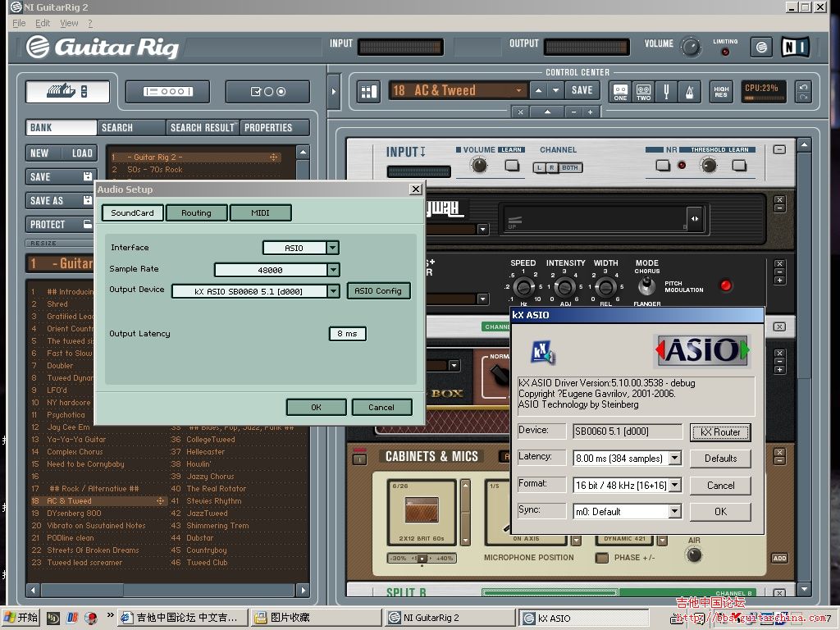Image resolution: width=840 pixels, height=630 pixels.
Task: Toggle PHASE +/- on the cabinet
Action: coord(602,558)
